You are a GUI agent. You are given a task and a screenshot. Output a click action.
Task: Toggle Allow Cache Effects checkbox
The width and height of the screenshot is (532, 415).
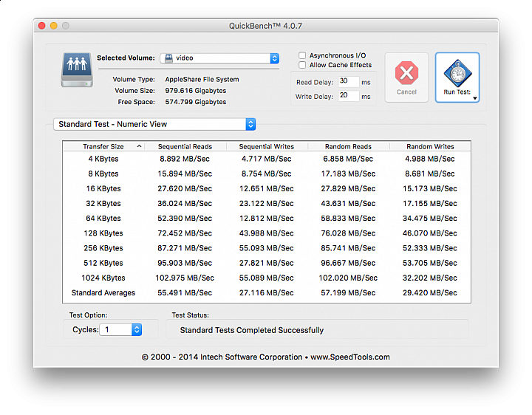302,65
